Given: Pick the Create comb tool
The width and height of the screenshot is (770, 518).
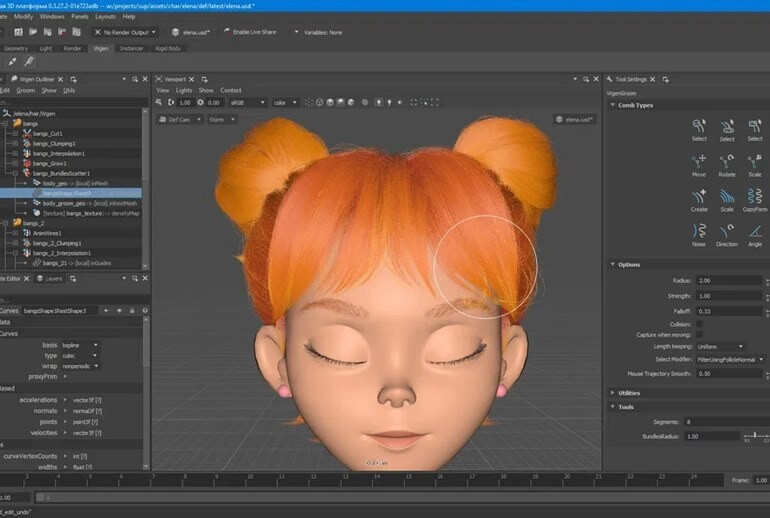Looking at the screenshot, I should pos(699,196).
